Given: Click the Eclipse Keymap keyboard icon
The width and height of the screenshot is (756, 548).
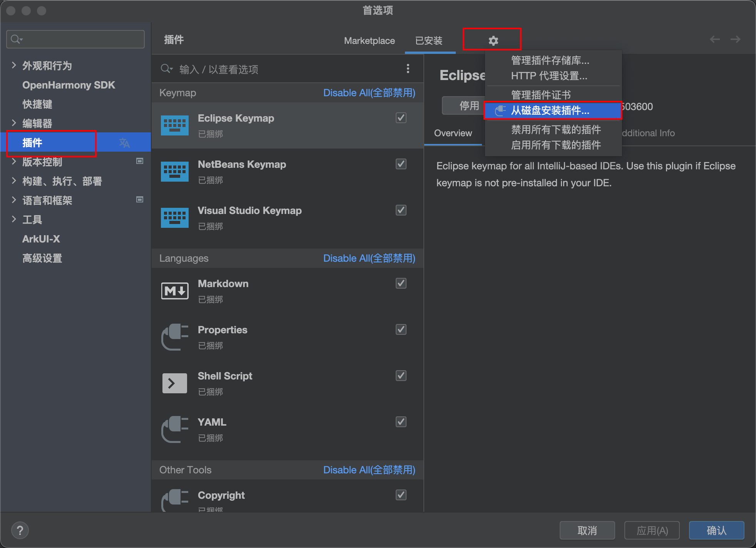Looking at the screenshot, I should (174, 125).
